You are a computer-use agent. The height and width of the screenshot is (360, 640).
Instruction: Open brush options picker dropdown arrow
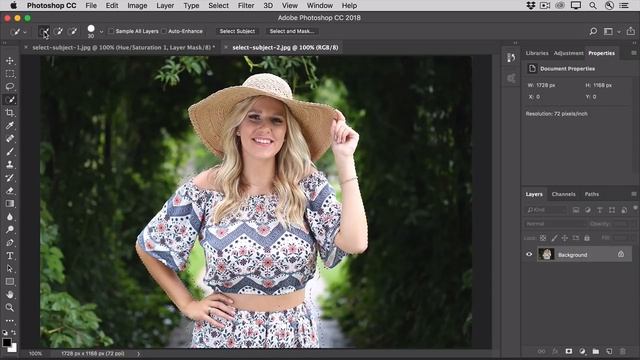click(101, 31)
